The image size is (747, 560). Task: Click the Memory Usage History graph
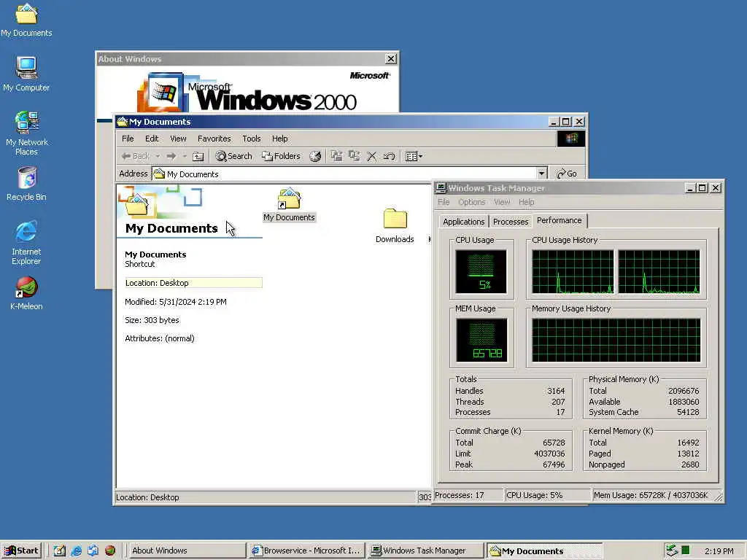[616, 340]
